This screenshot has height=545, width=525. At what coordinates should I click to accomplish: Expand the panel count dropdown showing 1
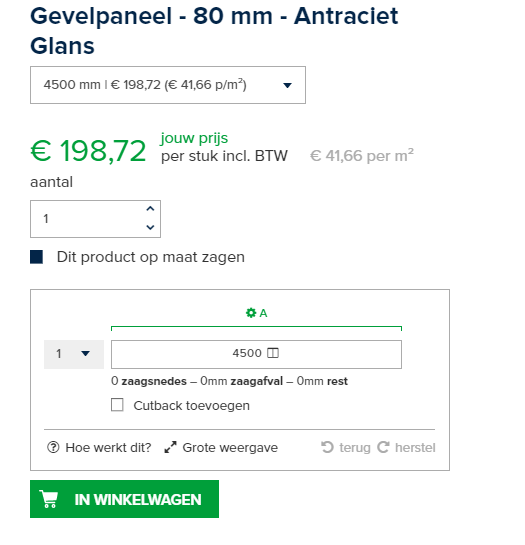pyautogui.click(x=74, y=354)
